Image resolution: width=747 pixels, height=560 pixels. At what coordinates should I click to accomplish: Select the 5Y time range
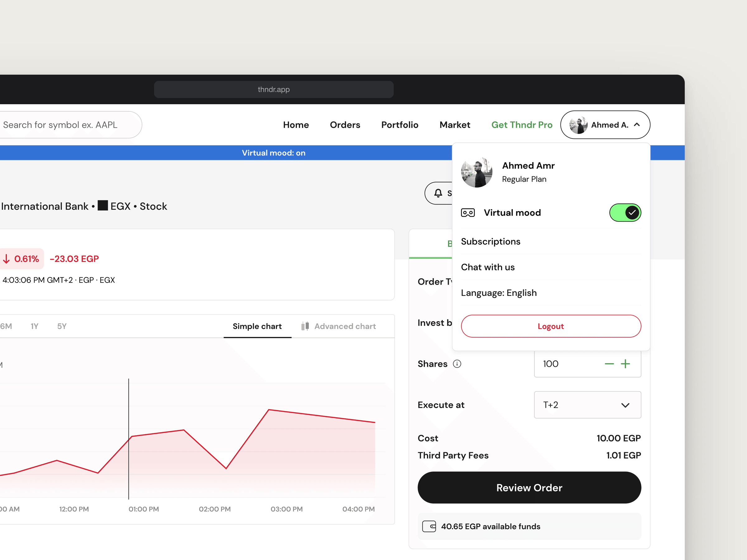tap(62, 326)
